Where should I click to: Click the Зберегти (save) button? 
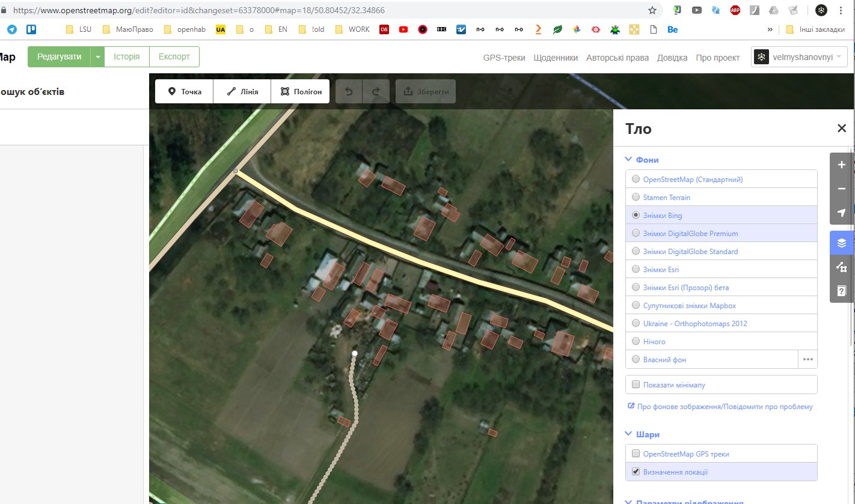(426, 92)
